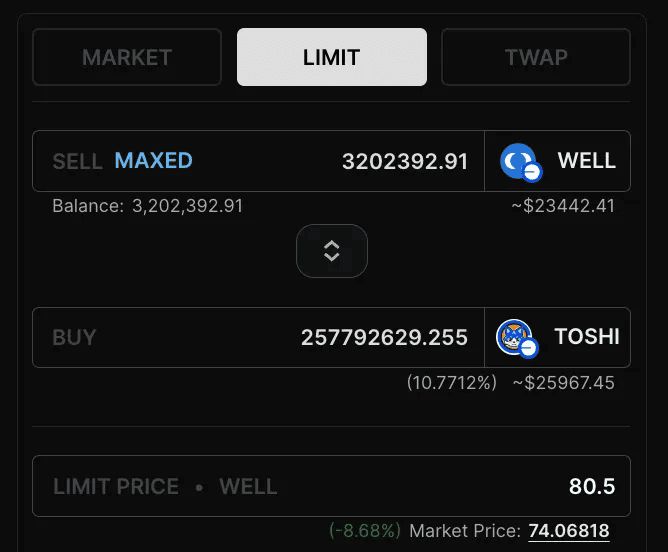The height and width of the screenshot is (552, 668).
Task: Select the LIMIT order tab
Action: (331, 57)
